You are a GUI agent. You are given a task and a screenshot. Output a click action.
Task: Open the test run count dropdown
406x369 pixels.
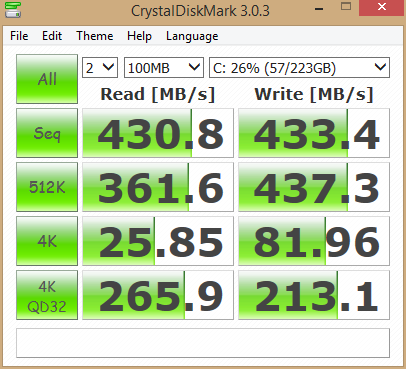click(x=100, y=68)
